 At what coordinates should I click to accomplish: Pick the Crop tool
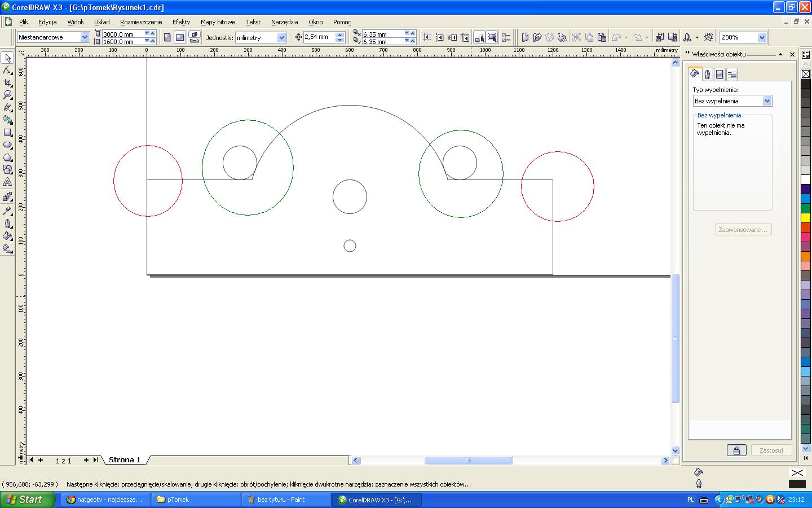8,82
